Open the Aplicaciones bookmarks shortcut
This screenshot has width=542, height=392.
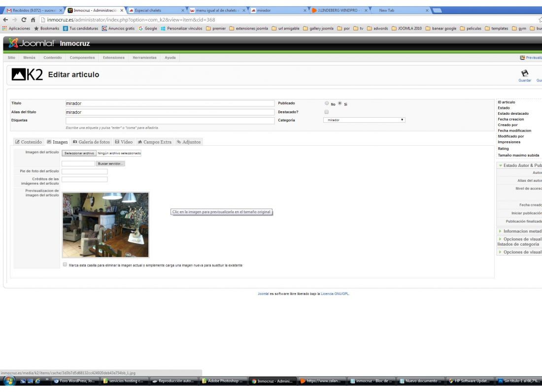pos(16,29)
